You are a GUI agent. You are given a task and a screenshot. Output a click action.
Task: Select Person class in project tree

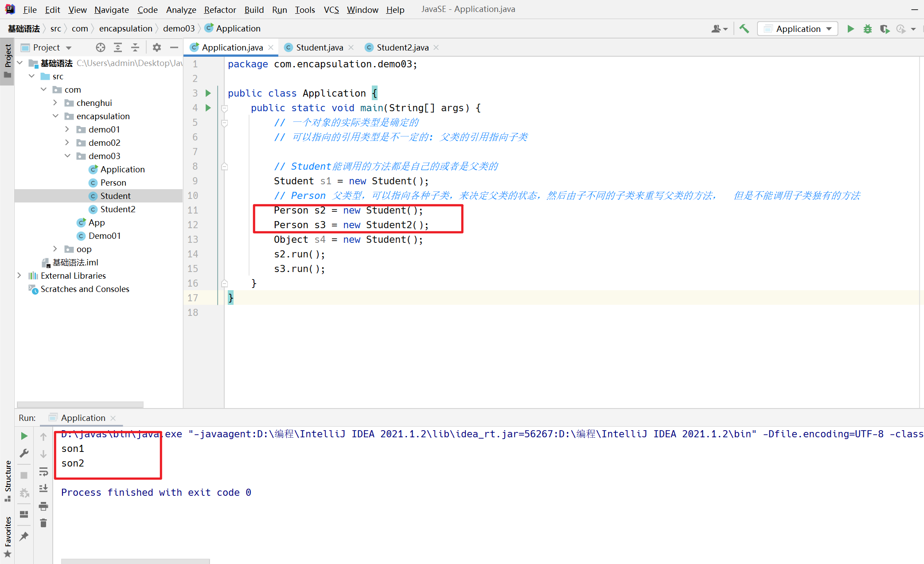[x=113, y=183]
